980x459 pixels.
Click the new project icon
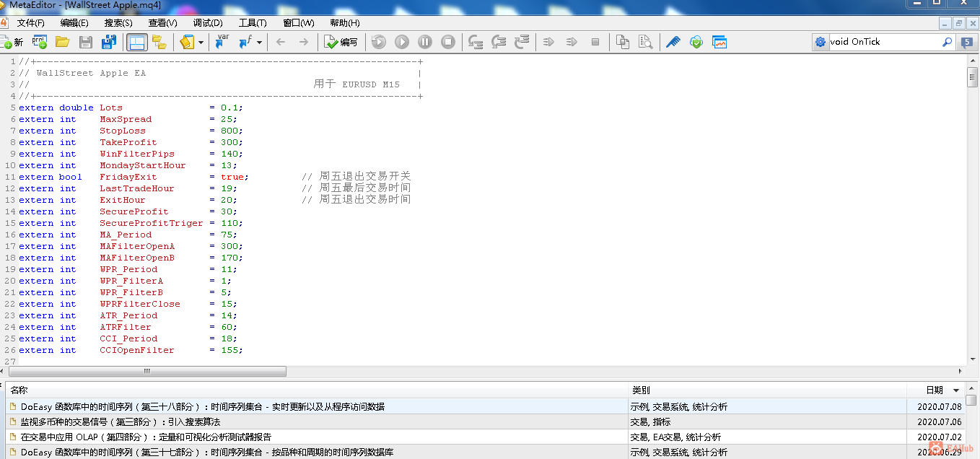coord(40,42)
